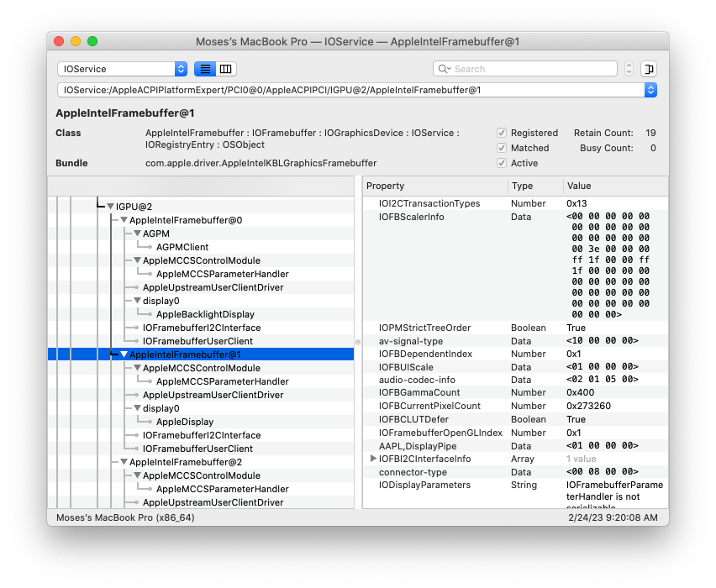Toggle the Active checkbox
This screenshot has height=588, width=716.
click(x=502, y=164)
